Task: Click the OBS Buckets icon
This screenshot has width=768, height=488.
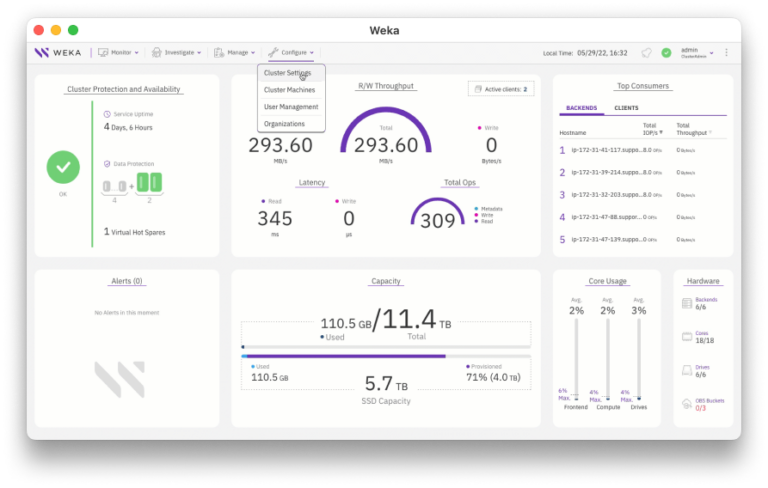Action: coord(687,404)
